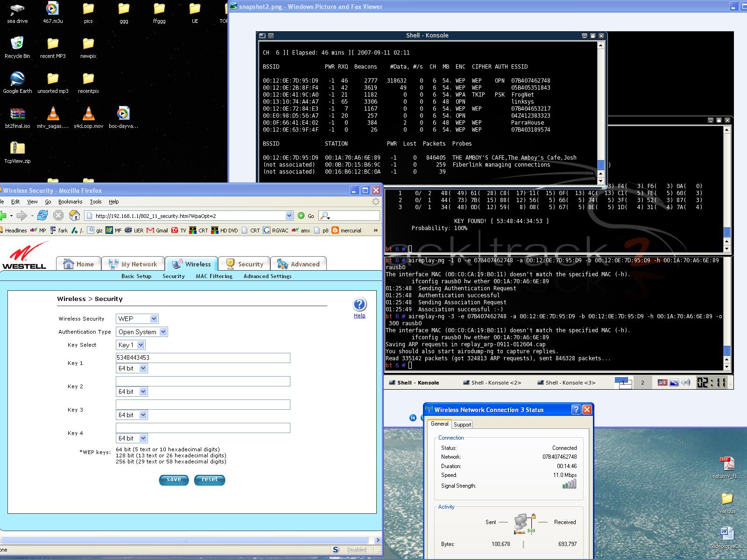Open the Security main tab with shield icon
This screenshot has height=560, width=747.
(x=244, y=264)
